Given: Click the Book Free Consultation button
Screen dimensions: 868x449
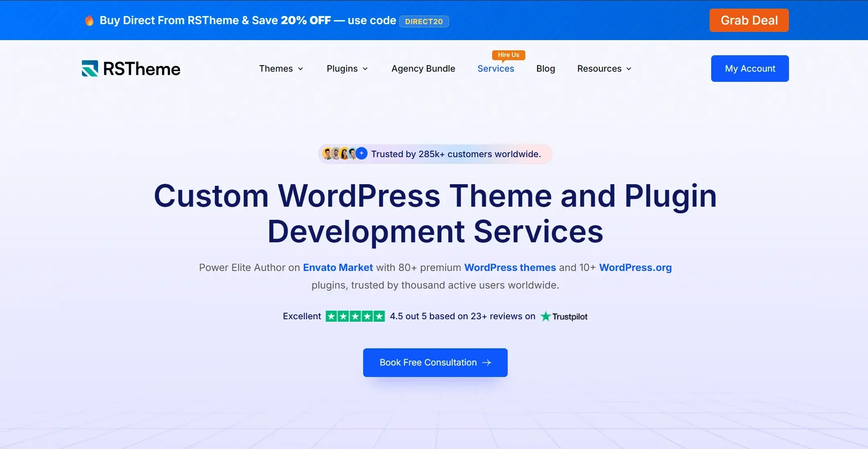Looking at the screenshot, I should tap(435, 363).
